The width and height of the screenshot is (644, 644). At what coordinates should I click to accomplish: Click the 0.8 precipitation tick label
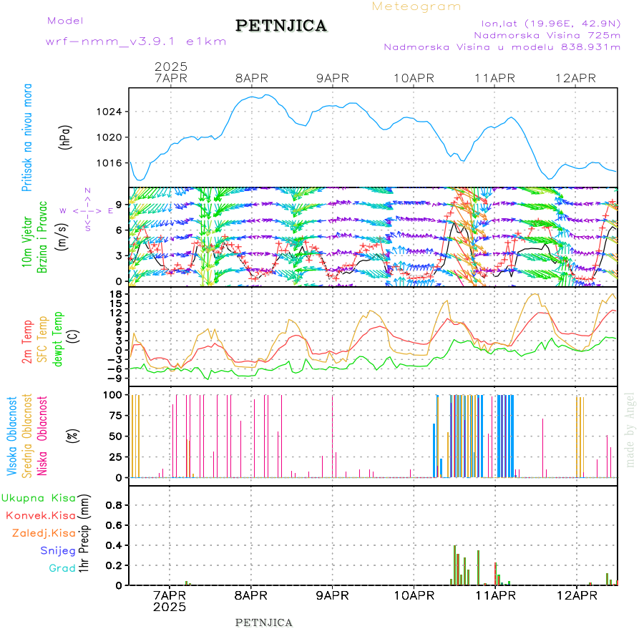pos(114,505)
